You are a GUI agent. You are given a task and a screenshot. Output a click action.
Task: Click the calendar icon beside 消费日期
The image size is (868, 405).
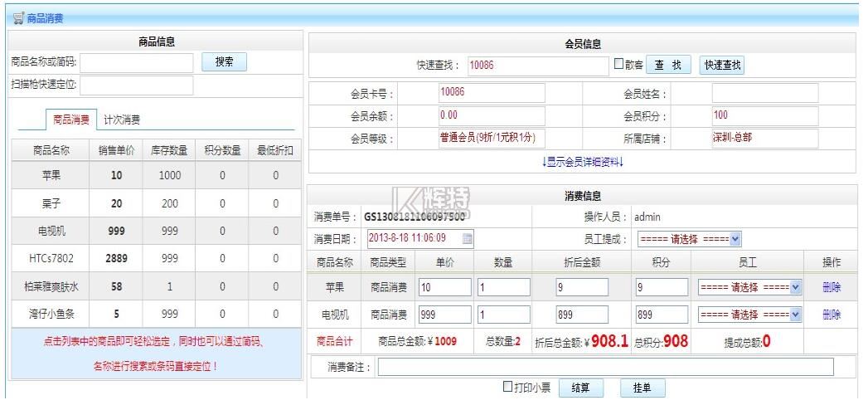pyautogui.click(x=468, y=239)
